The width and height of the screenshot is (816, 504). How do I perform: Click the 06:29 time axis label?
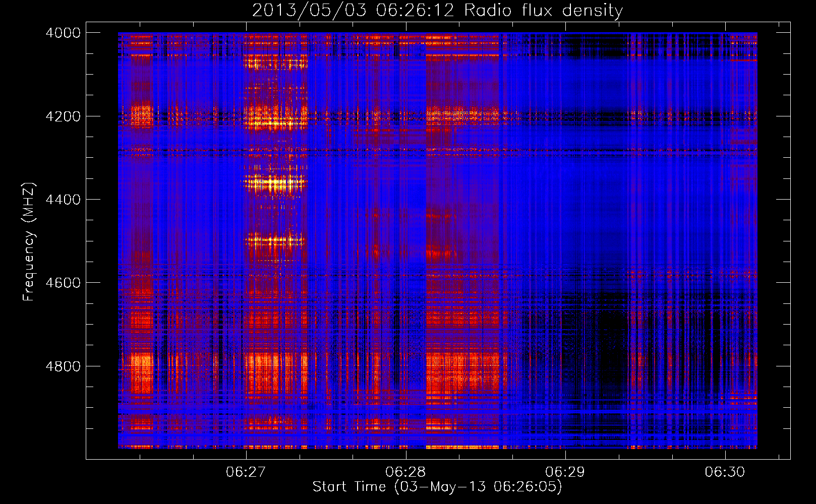click(x=565, y=472)
